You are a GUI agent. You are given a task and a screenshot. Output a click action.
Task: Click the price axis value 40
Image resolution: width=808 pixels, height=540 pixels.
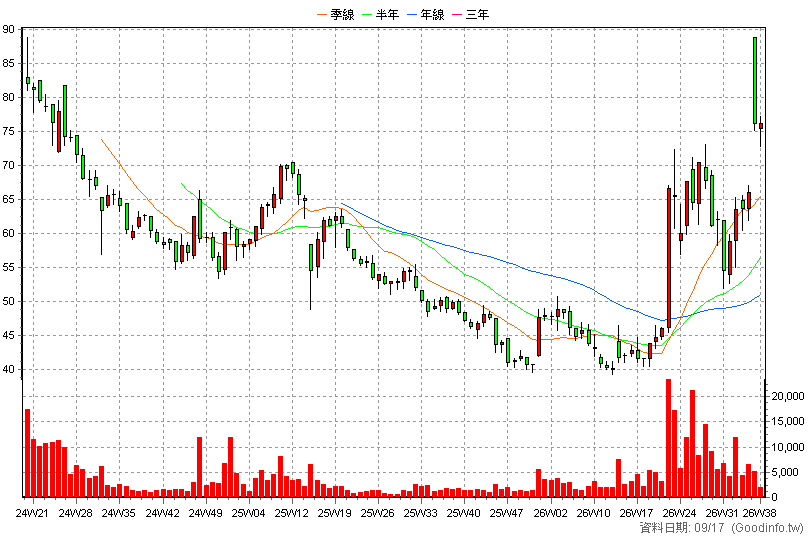(8, 370)
